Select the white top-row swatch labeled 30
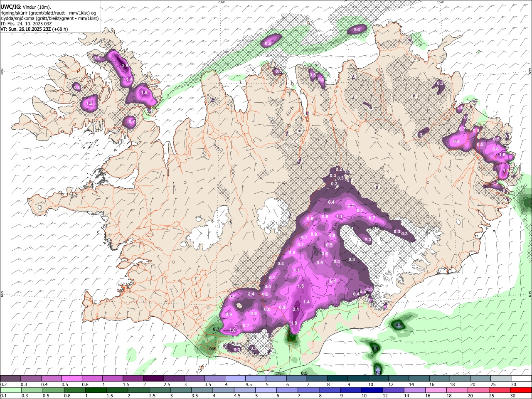 click(522, 379)
